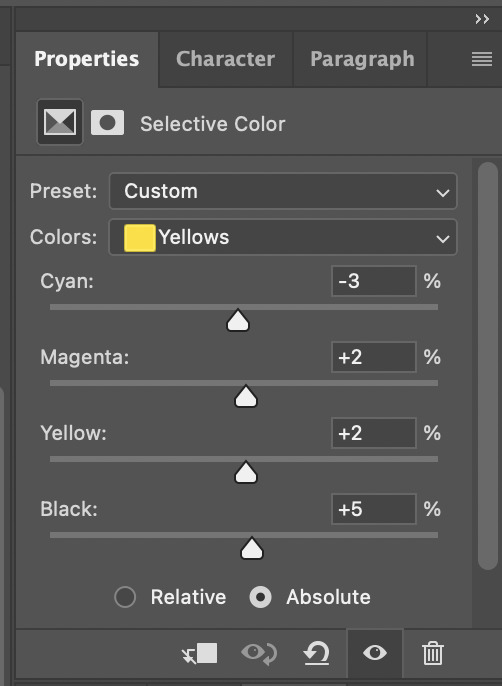Switch to the Paragraph tab
This screenshot has width=502, height=686.
coord(362,59)
